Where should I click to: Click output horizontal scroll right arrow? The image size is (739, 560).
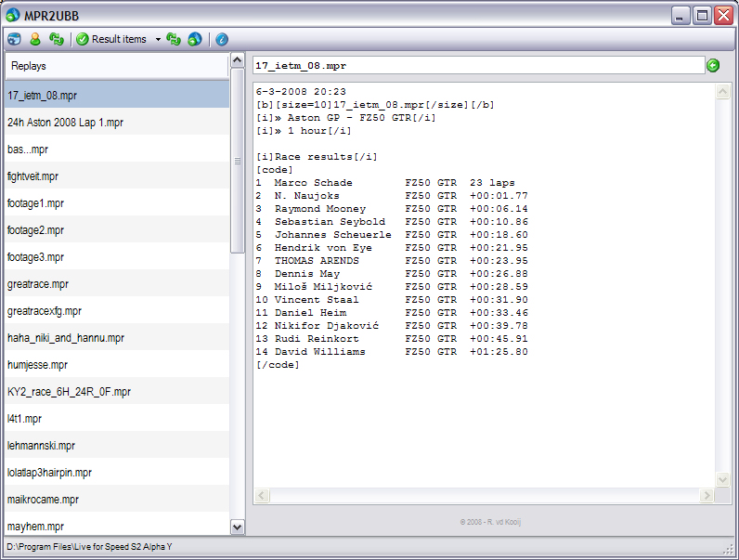pyautogui.click(x=706, y=495)
